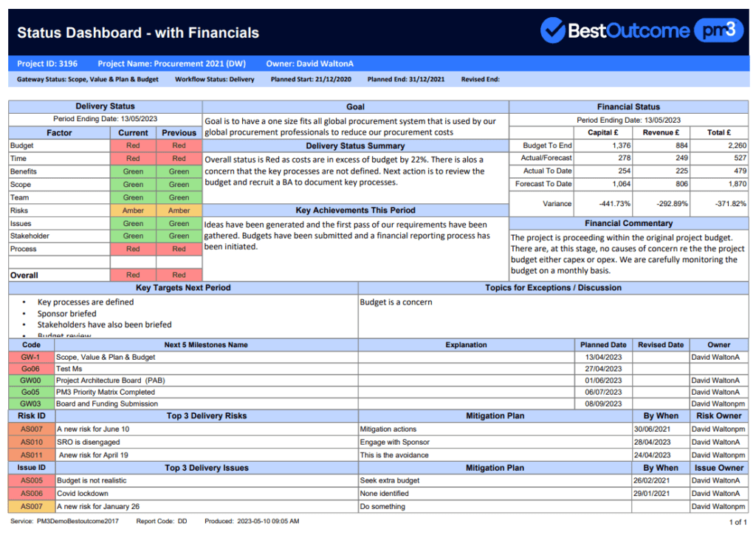Select the Board and Funding Submission milestone
756x535 pixels.
[107, 404]
